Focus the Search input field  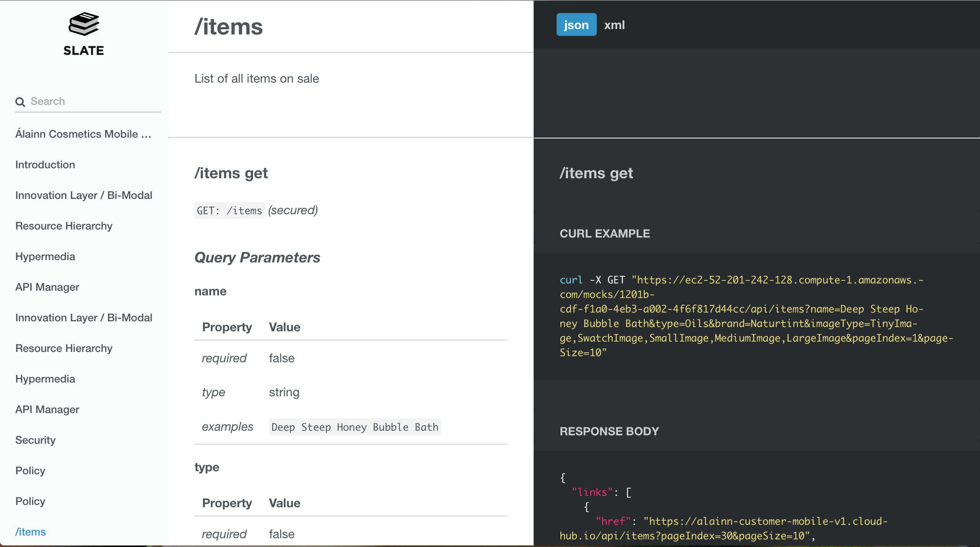92,101
